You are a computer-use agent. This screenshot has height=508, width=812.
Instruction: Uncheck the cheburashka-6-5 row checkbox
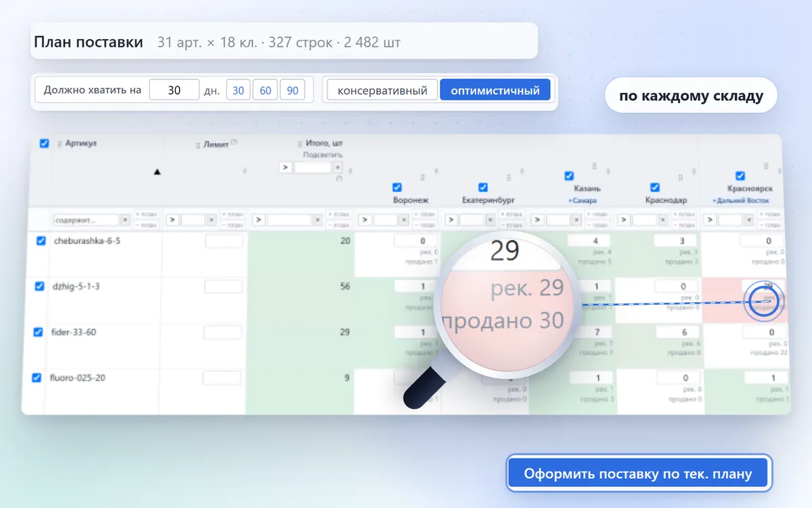tap(41, 240)
